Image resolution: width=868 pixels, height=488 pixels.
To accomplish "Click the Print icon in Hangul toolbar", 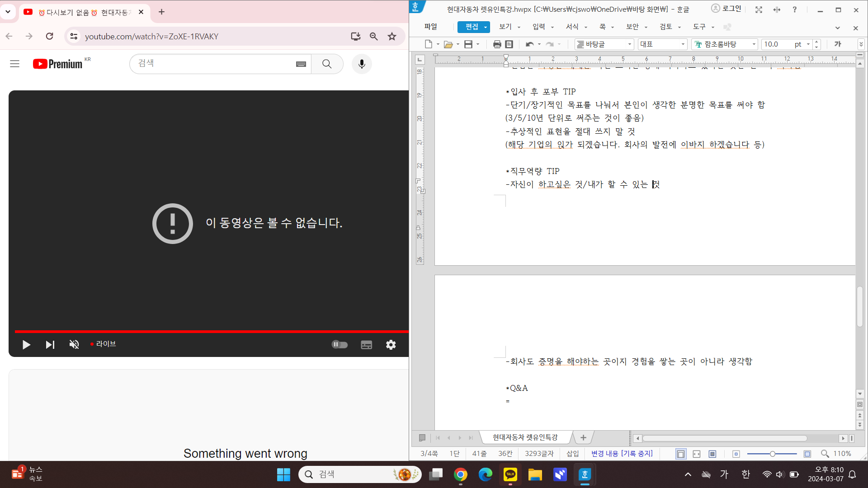I will click(497, 44).
